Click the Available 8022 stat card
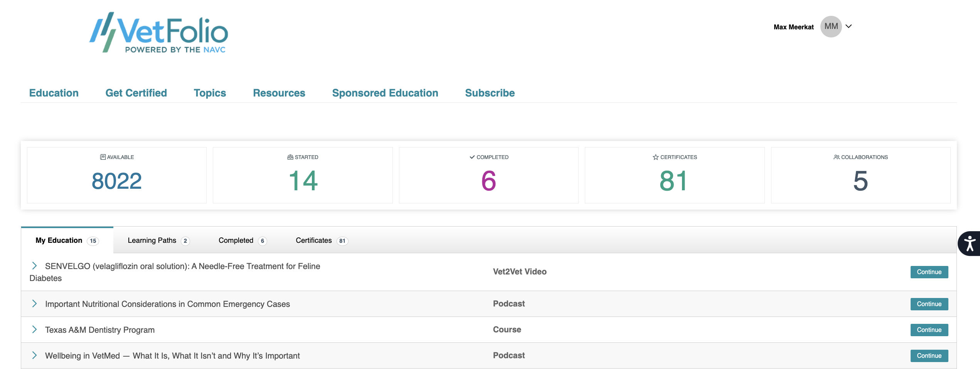Image resolution: width=980 pixels, height=369 pixels. (x=117, y=175)
